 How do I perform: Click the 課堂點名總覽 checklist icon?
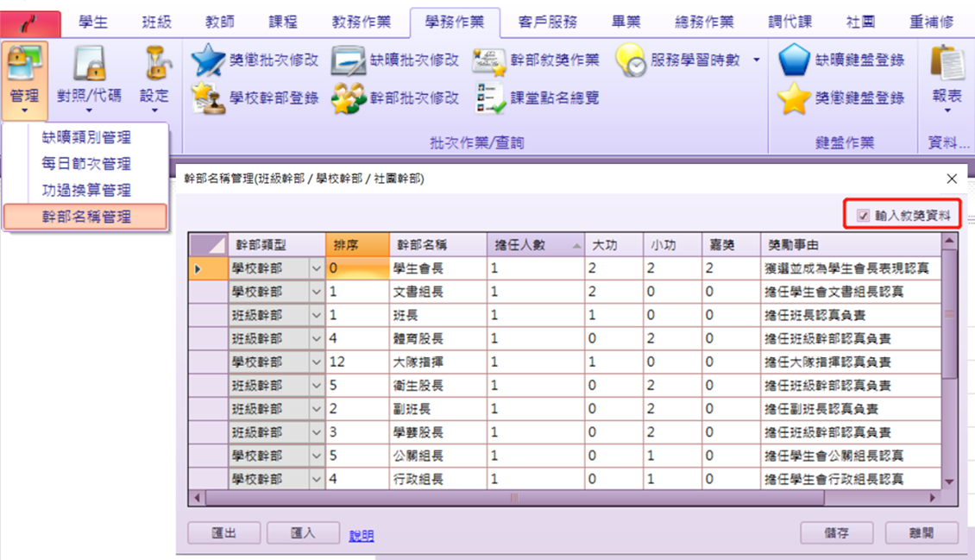[x=491, y=98]
